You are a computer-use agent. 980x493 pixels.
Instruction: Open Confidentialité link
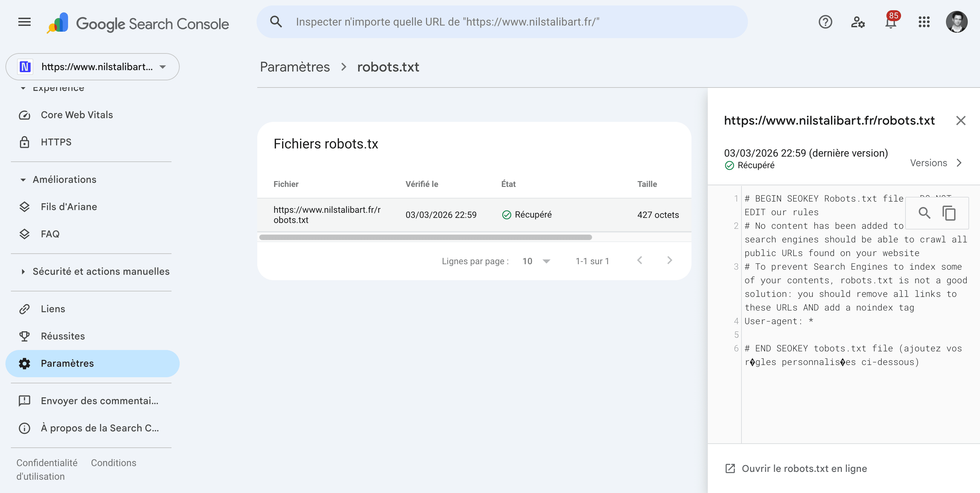[47, 463]
